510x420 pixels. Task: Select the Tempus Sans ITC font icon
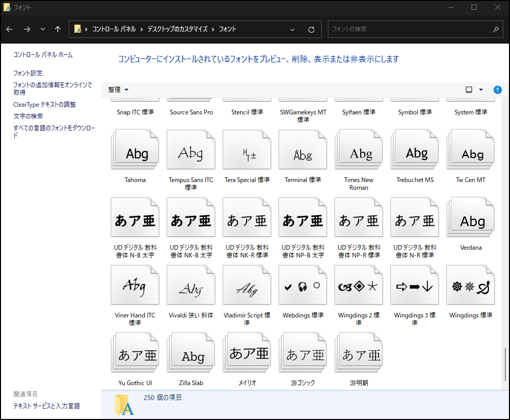[x=191, y=150]
